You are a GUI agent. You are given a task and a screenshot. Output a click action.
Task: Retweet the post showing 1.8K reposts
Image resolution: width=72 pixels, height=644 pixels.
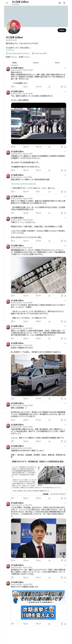click(x=26, y=147)
